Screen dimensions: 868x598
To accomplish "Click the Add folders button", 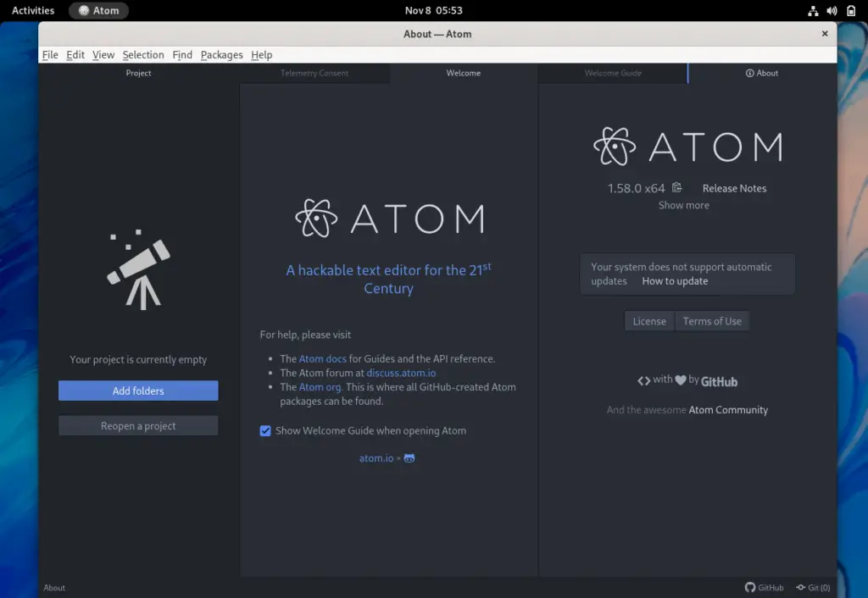I will pos(137,390).
